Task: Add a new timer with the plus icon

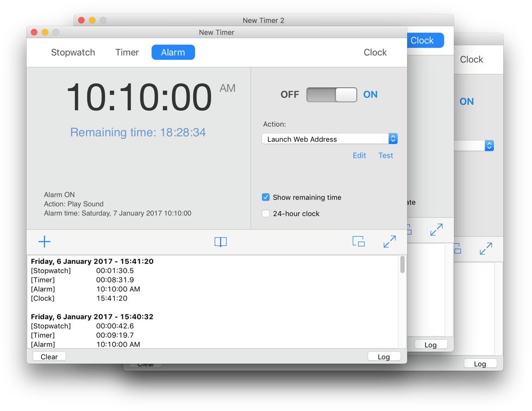Action: click(x=45, y=242)
